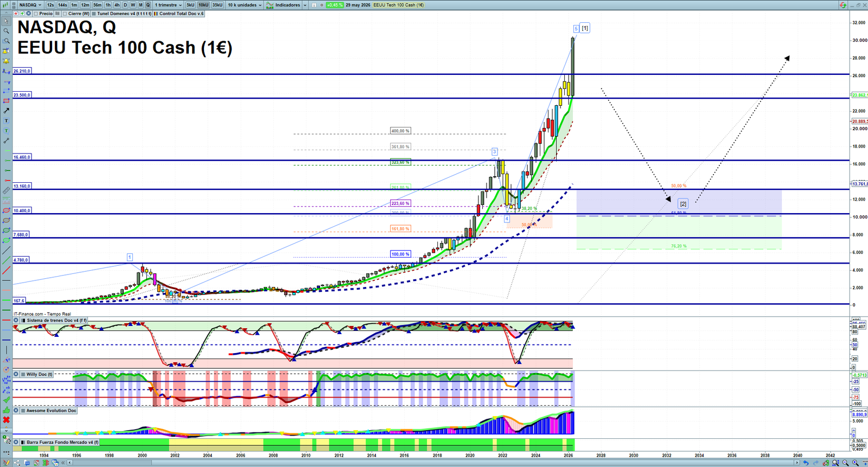Open the 1 trimestre timeframe dropdown
This screenshot has width=868, height=467.
click(x=168, y=5)
